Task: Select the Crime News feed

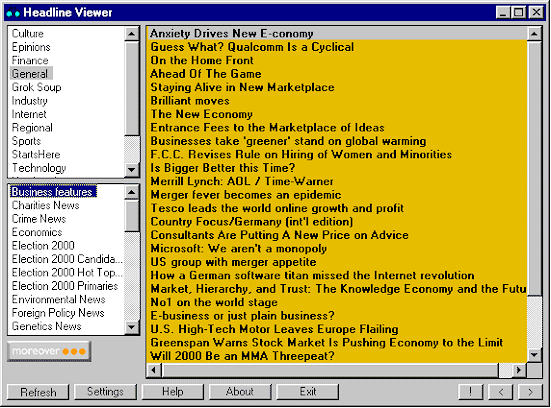Action: click(39, 219)
